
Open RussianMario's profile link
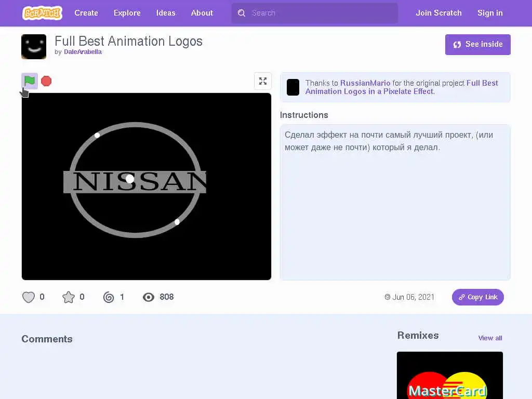[365, 83]
